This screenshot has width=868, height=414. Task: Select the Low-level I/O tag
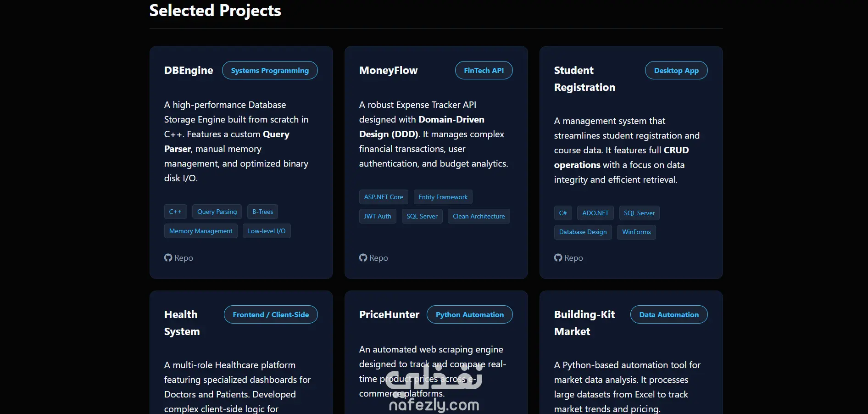267,231
